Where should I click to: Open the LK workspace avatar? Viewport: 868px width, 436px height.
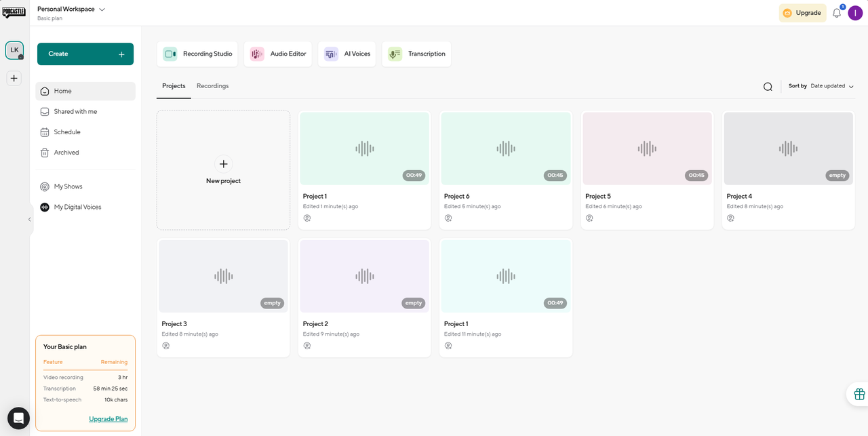coord(14,50)
